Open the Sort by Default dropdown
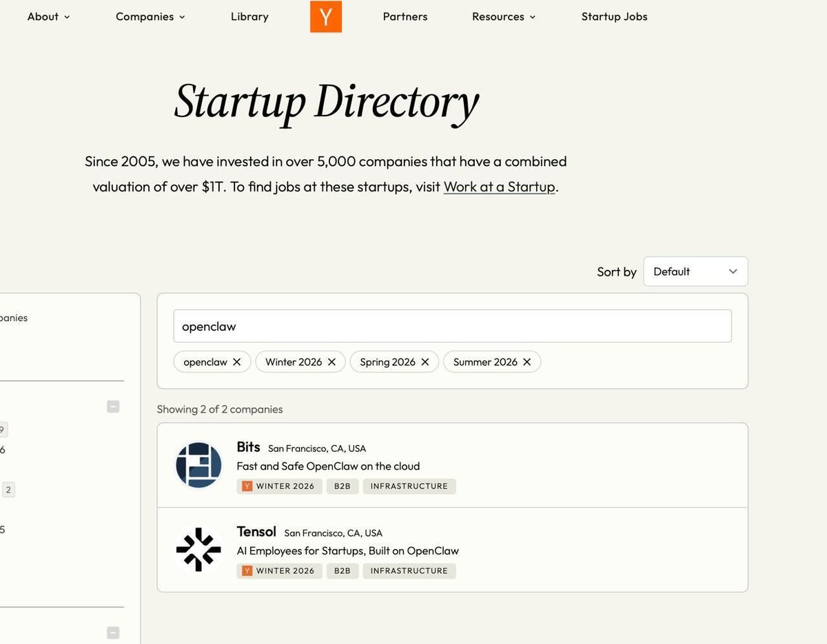Viewport: 827px width, 644px height. (x=695, y=271)
